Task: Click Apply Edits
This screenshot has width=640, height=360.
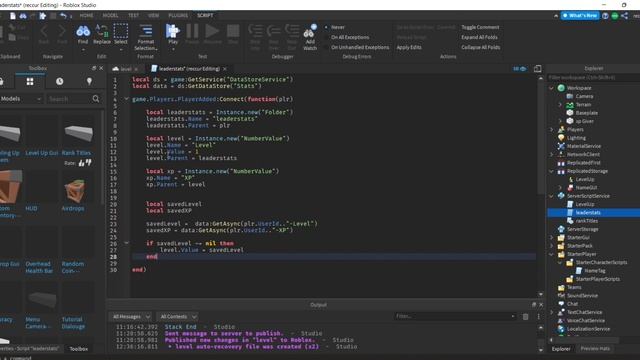Action: pos(409,47)
